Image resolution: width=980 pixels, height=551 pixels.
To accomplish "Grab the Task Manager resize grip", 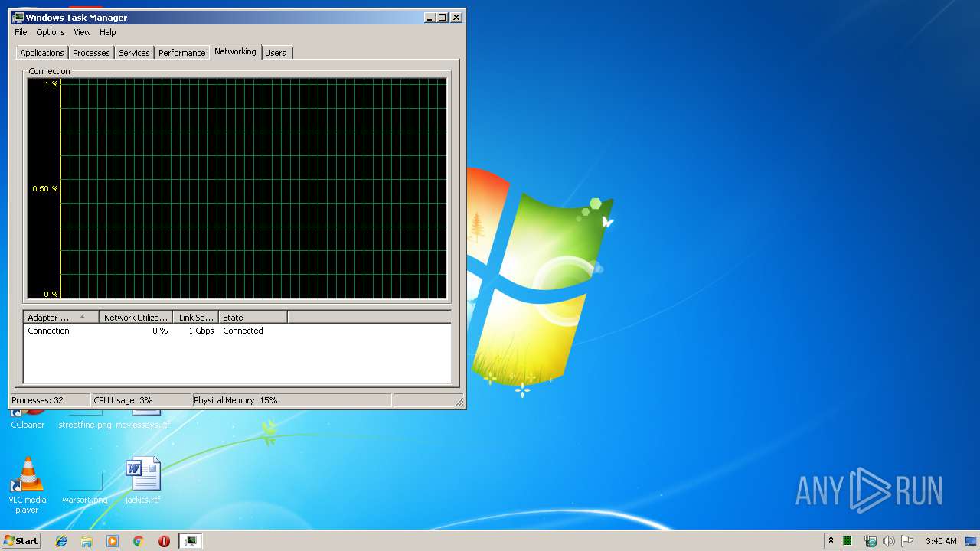I will (x=459, y=402).
